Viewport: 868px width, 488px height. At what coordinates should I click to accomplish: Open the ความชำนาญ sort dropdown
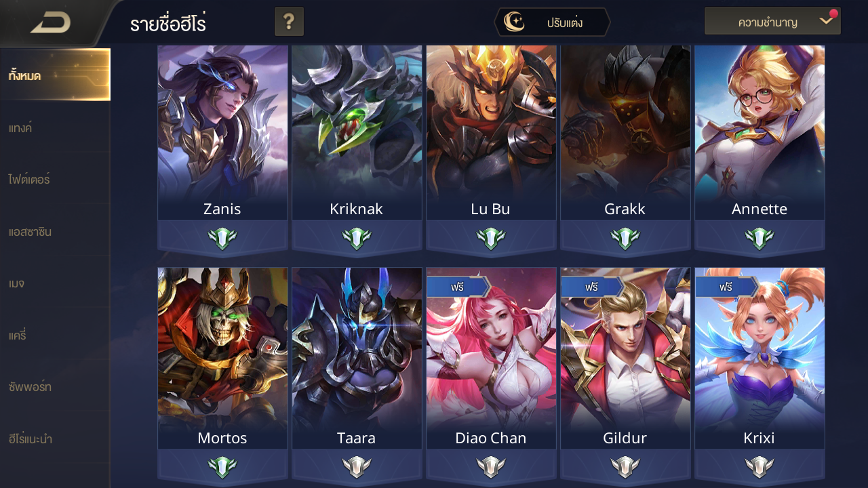pyautogui.click(x=772, y=21)
